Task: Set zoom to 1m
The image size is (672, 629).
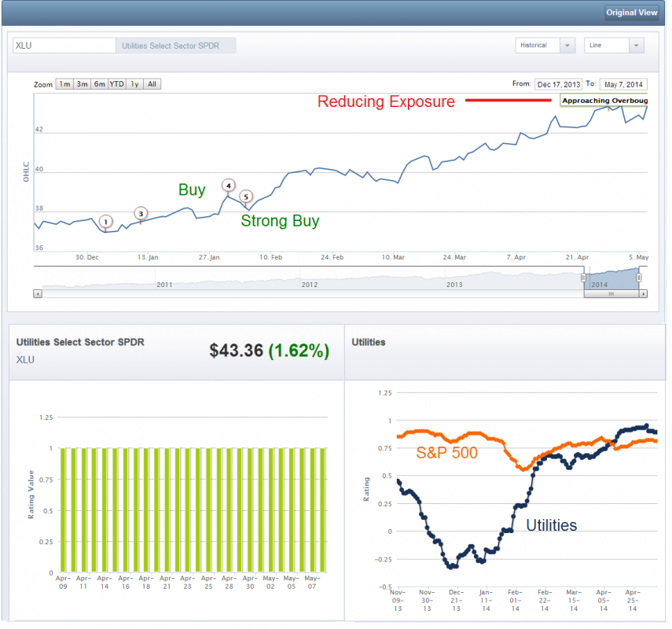Action: pyautogui.click(x=64, y=84)
